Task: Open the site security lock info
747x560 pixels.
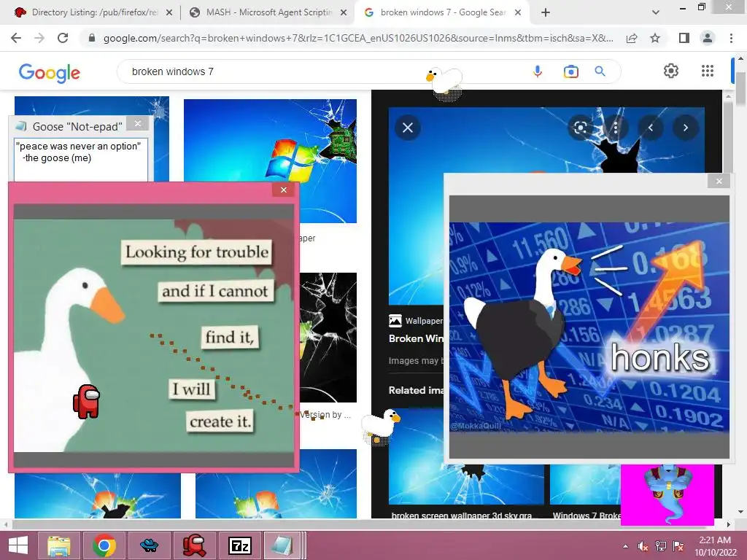Action: tap(92, 38)
